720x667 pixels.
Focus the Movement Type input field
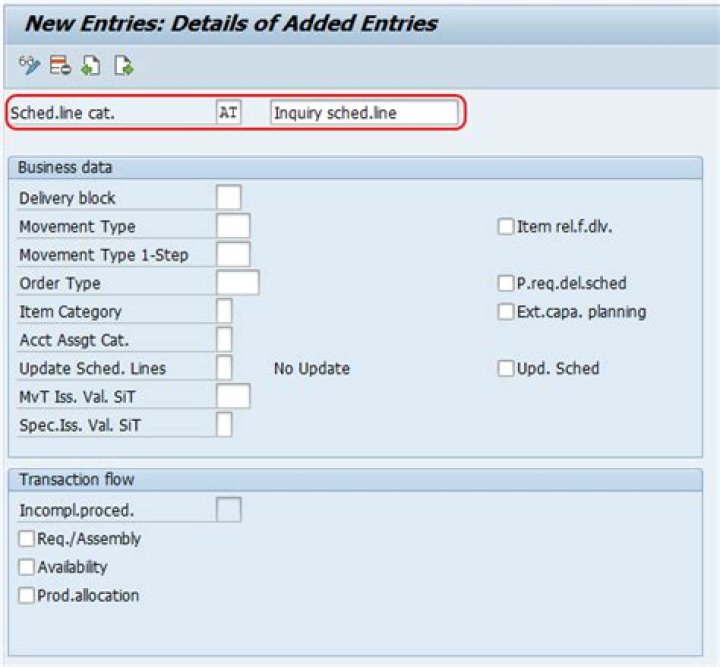click(233, 226)
